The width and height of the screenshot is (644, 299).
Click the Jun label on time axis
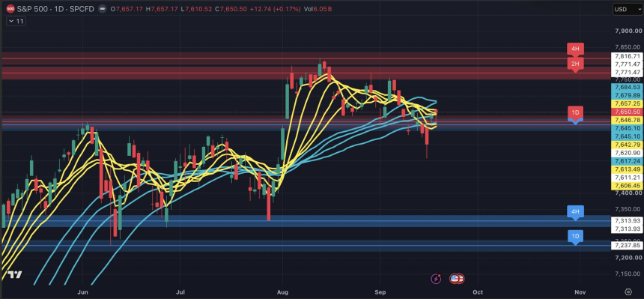tap(83, 292)
